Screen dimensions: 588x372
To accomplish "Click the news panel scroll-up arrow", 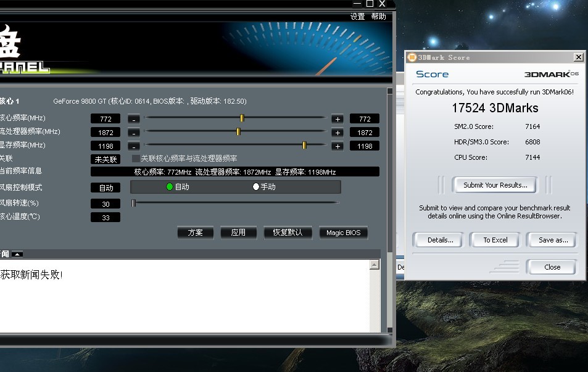I will [x=374, y=265].
